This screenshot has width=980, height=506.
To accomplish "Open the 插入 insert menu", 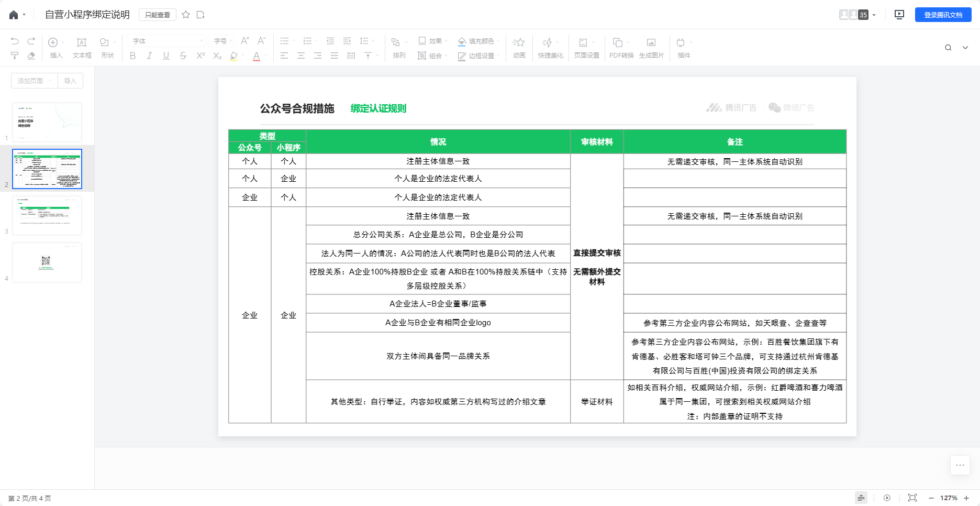I will pyautogui.click(x=56, y=48).
